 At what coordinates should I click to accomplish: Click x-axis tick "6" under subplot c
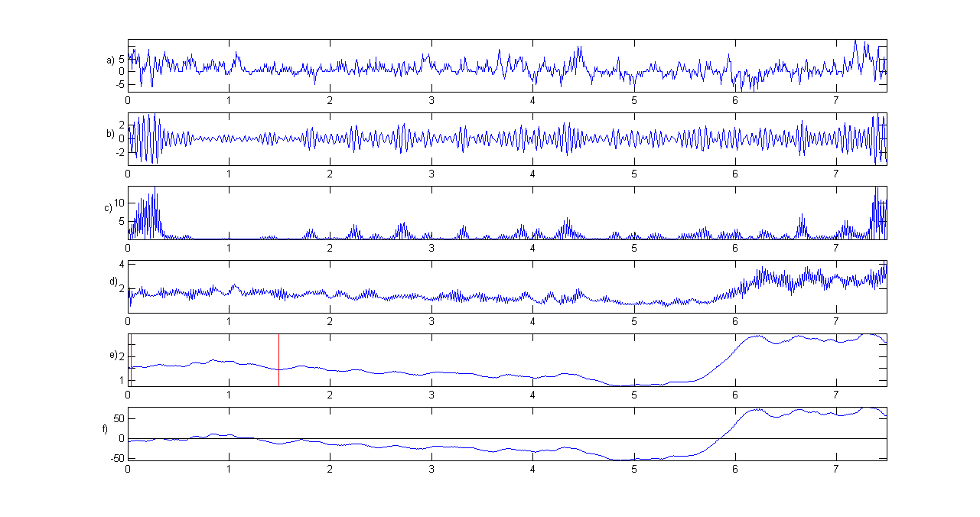[735, 248]
